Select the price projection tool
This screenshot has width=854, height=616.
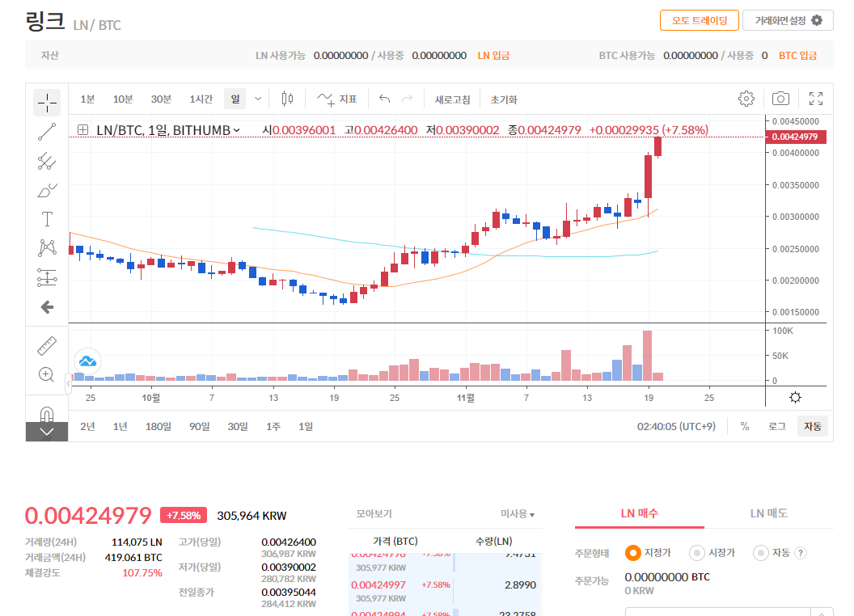tap(47, 277)
